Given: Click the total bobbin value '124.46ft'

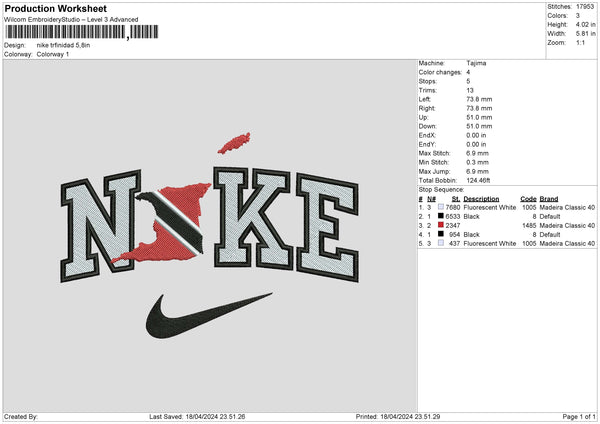Looking at the screenshot, I should (478, 180).
